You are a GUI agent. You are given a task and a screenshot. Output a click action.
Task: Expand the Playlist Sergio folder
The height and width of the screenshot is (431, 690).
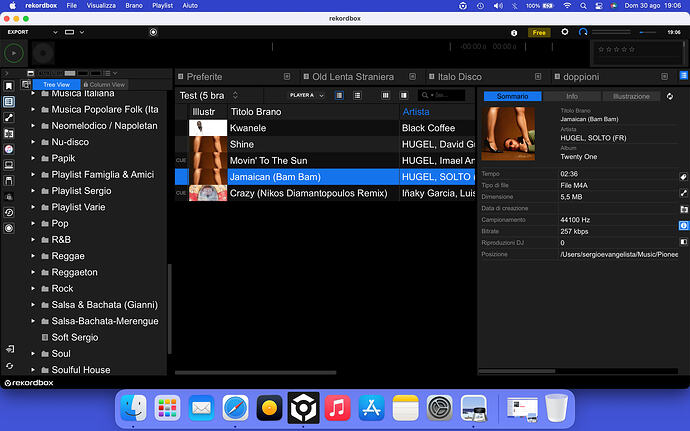(x=33, y=191)
